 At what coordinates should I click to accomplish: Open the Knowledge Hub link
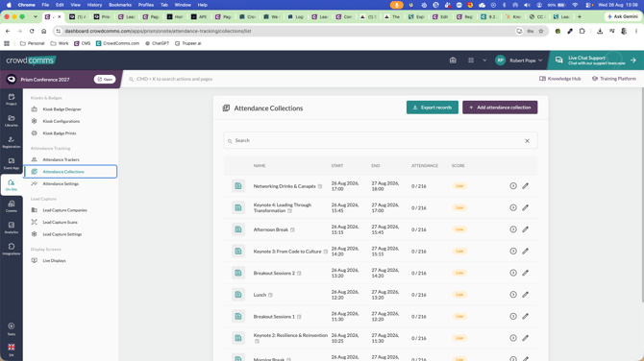click(559, 79)
